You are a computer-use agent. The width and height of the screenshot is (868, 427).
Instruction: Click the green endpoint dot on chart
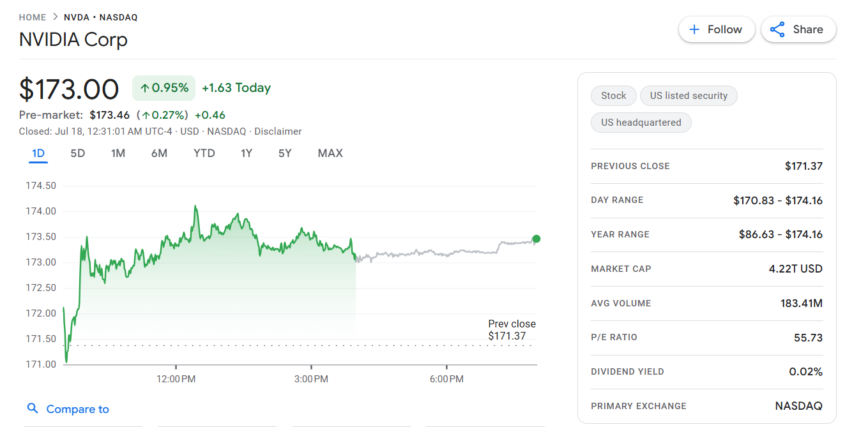536,239
